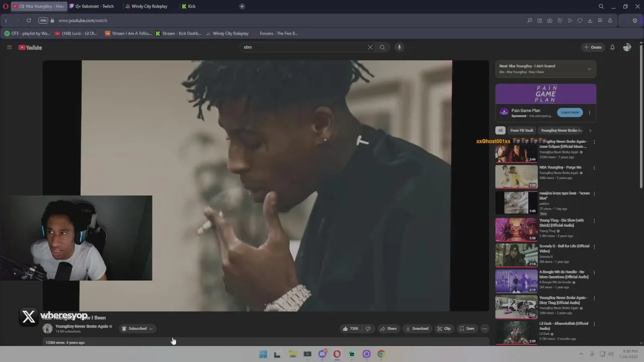
Task: Reload the current page
Action: tap(29, 21)
